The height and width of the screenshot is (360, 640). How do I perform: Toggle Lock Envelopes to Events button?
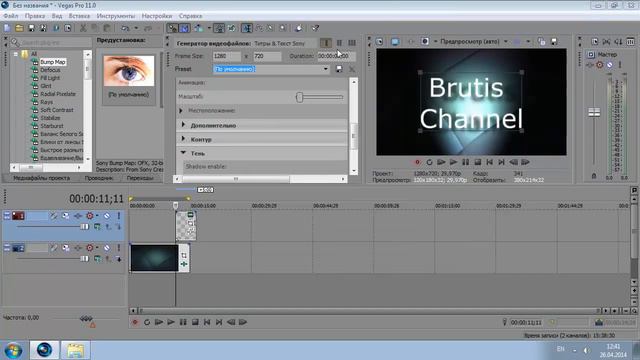click(219, 28)
